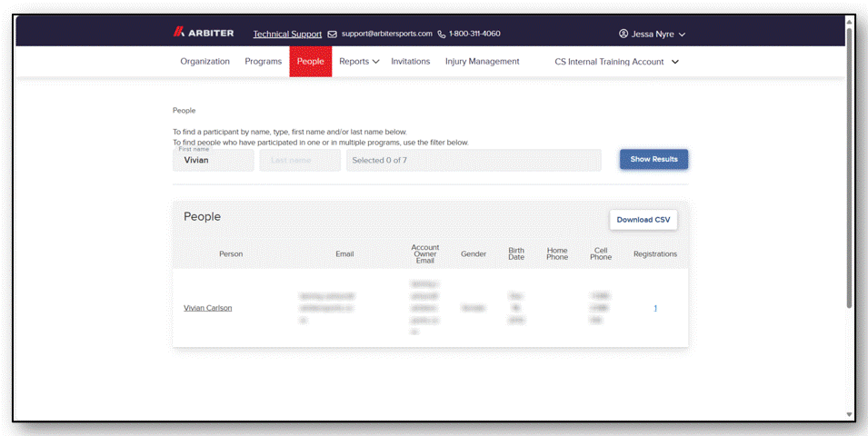Click the Birth Date column header
The height and width of the screenshot is (436, 868).
(x=516, y=254)
